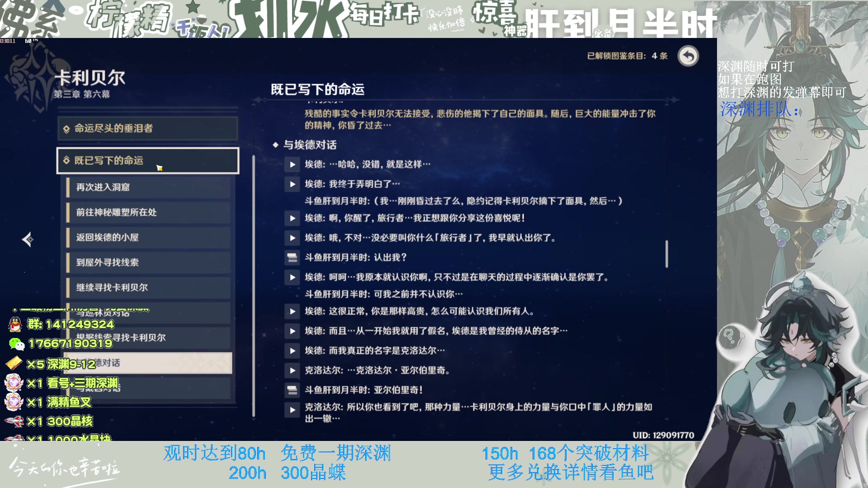Click the title 既已写下的命运 above the dialogue
Image resolution: width=868 pixels, height=488 pixels.
point(317,89)
